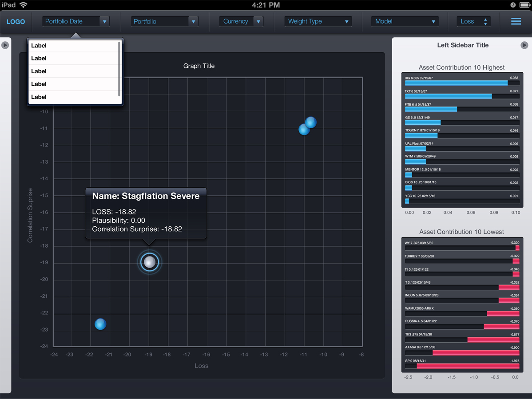
Task: Click Asset Contribution 10 Lowest heading
Action: (461, 232)
